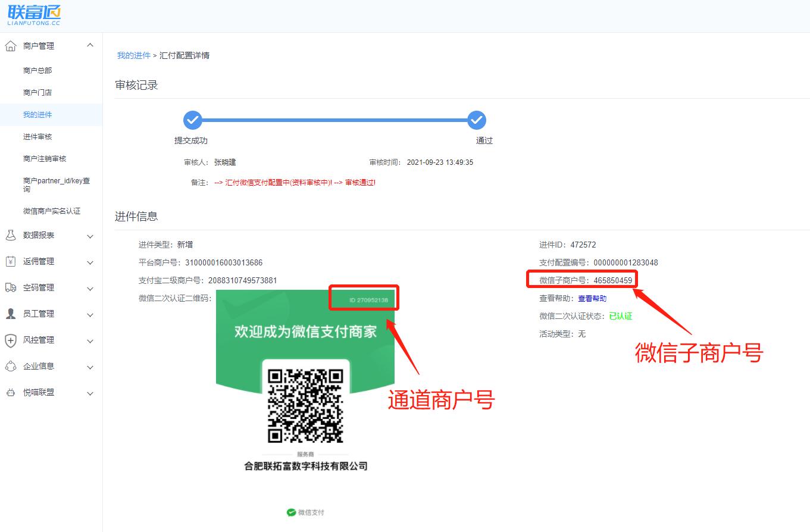
Task: Click the 联富通 logo
Action: pos(34,15)
